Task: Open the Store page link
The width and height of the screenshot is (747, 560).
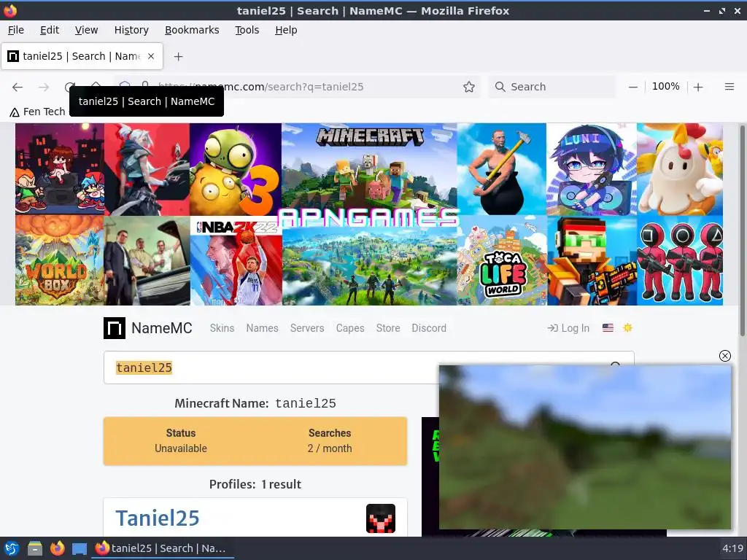Action: [x=388, y=328]
